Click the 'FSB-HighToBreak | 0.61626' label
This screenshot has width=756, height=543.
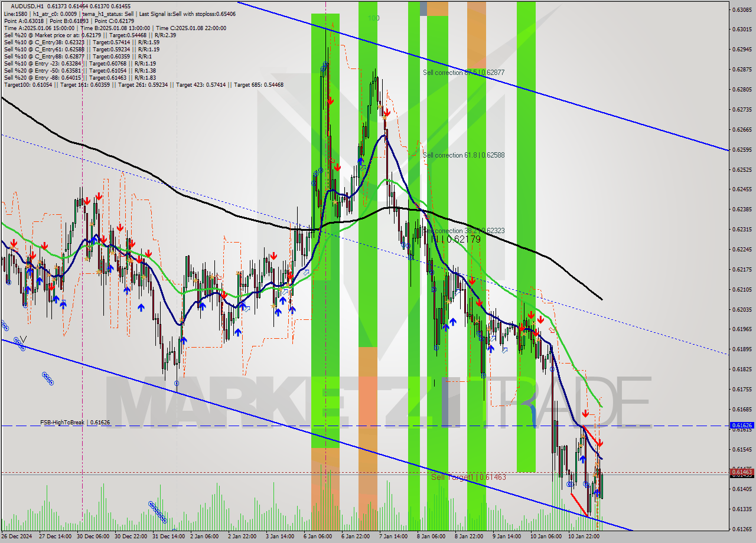click(x=75, y=423)
